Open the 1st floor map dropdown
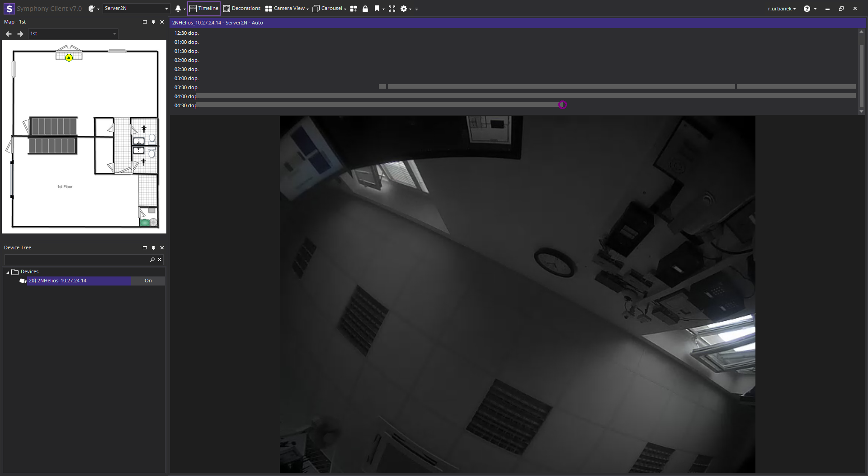 [x=114, y=34]
